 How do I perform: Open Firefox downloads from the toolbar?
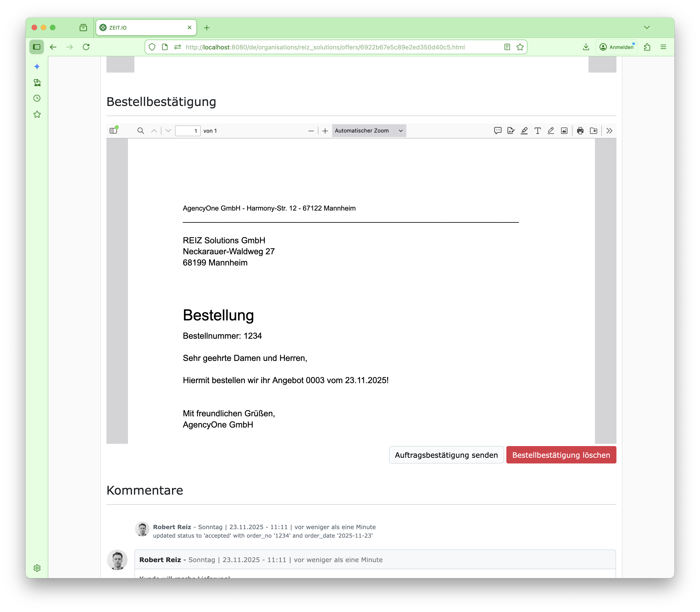click(x=586, y=47)
